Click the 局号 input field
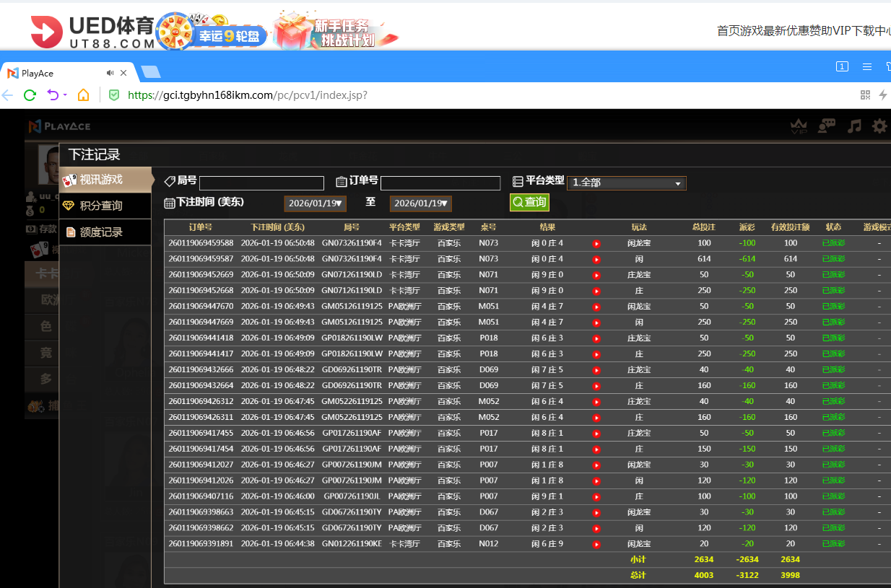Screen dimensions: 891x588 pyautogui.click(x=261, y=183)
